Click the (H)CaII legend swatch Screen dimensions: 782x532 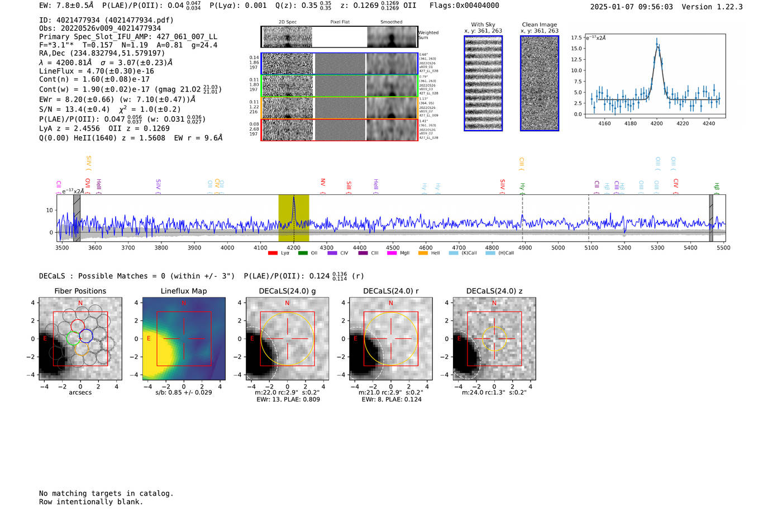click(x=490, y=253)
